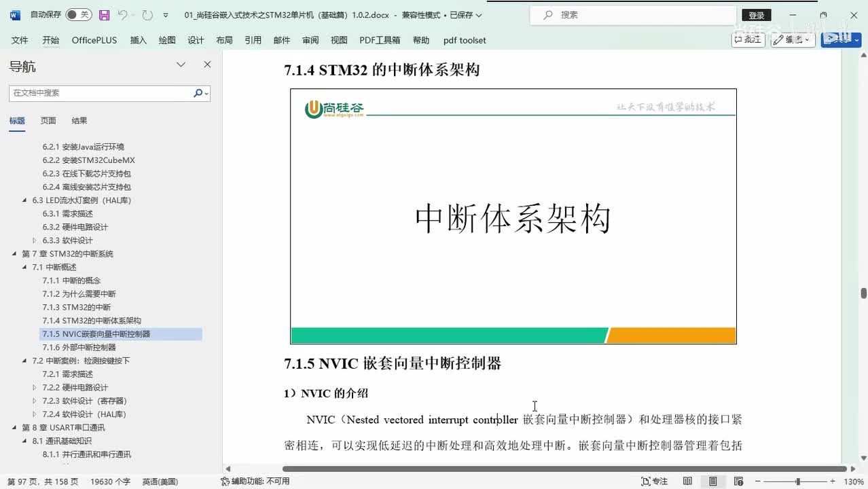This screenshot has height=489, width=868.
Task: Jump to 7.1.3 STM32的中断 heading
Action: [x=77, y=307]
